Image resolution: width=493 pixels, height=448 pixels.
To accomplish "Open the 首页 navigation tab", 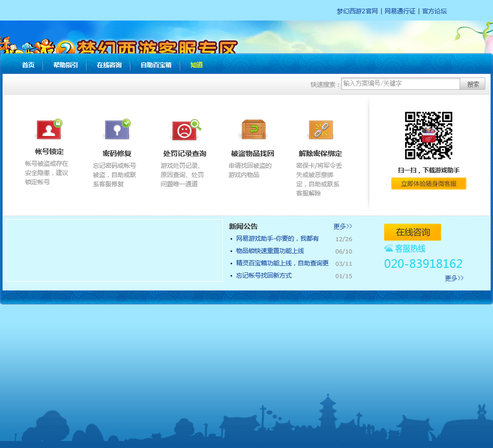I will (28, 65).
